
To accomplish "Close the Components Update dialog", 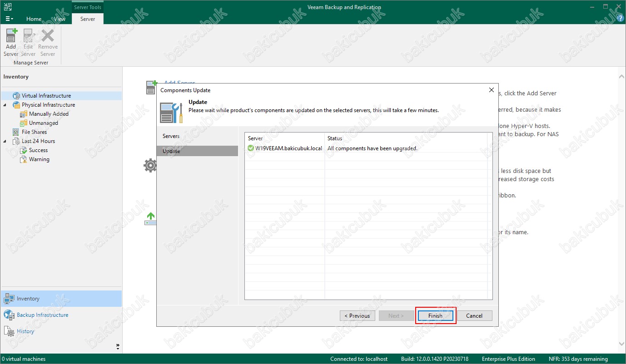I will [x=491, y=90].
